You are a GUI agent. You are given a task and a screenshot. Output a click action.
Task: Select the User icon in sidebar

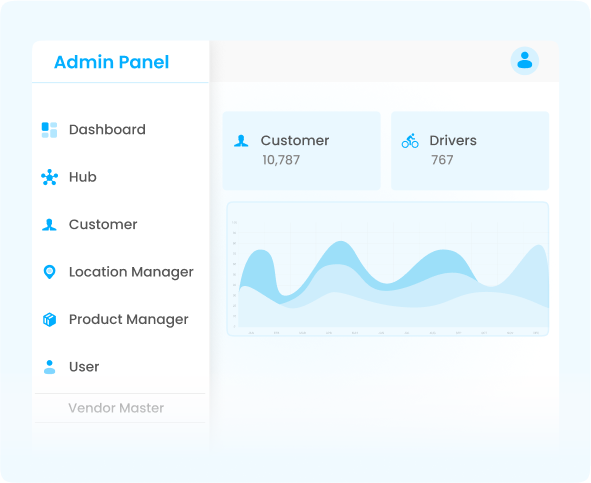pos(49,367)
